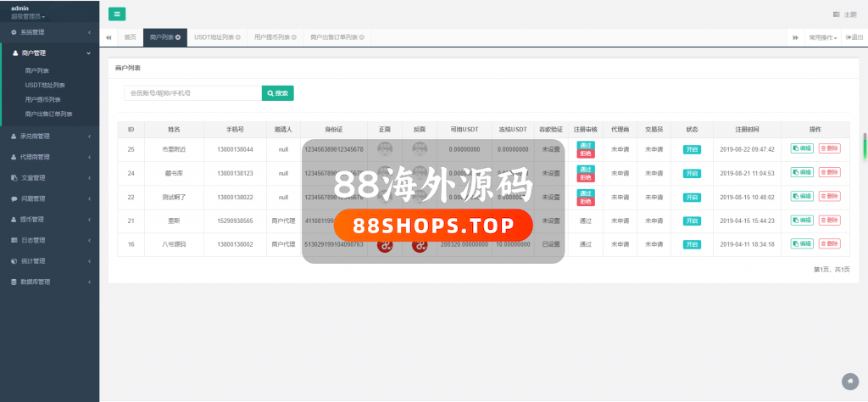Toggle 开启 status for user ID 16

coord(692,244)
